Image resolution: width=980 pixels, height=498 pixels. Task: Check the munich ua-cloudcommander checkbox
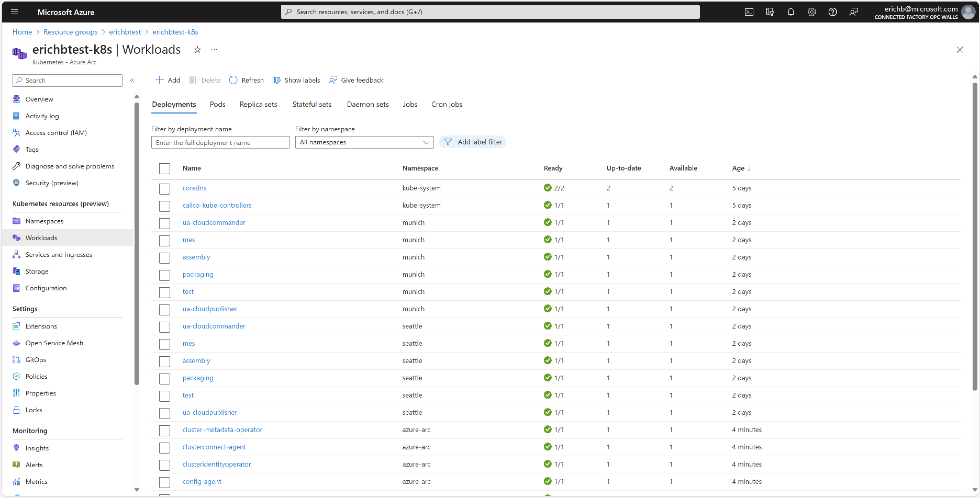coord(165,223)
